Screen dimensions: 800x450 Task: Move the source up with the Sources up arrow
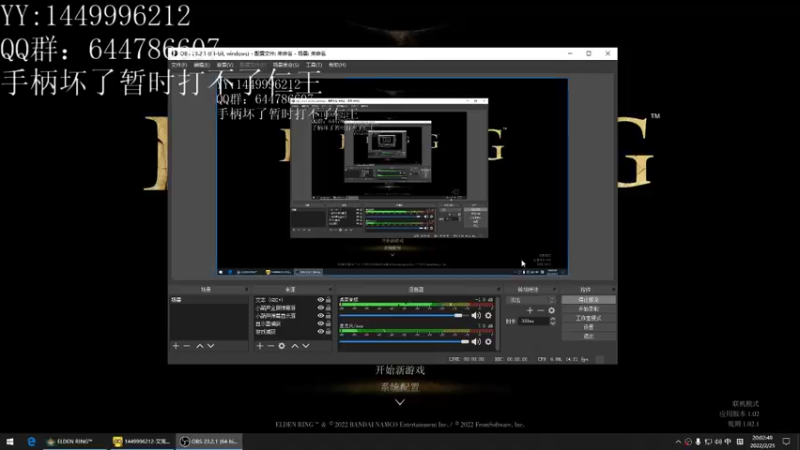click(294, 346)
